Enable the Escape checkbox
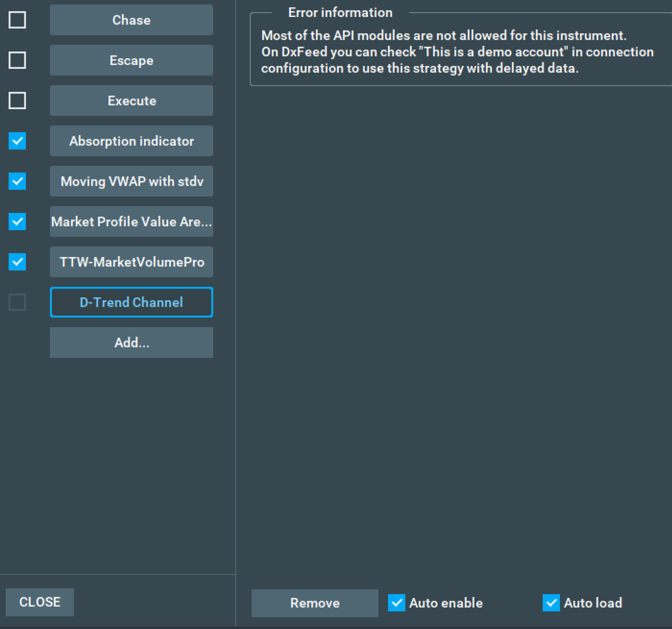The image size is (672, 629). (17, 60)
